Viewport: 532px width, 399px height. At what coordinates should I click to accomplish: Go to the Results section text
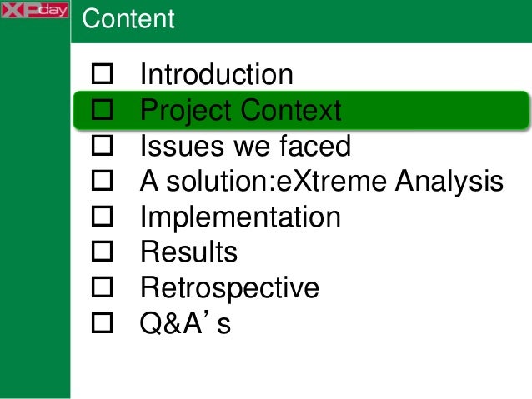pyautogui.click(x=189, y=252)
